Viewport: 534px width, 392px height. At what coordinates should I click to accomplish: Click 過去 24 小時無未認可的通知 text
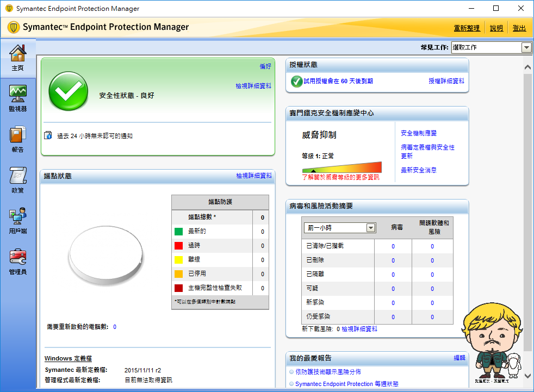95,136
